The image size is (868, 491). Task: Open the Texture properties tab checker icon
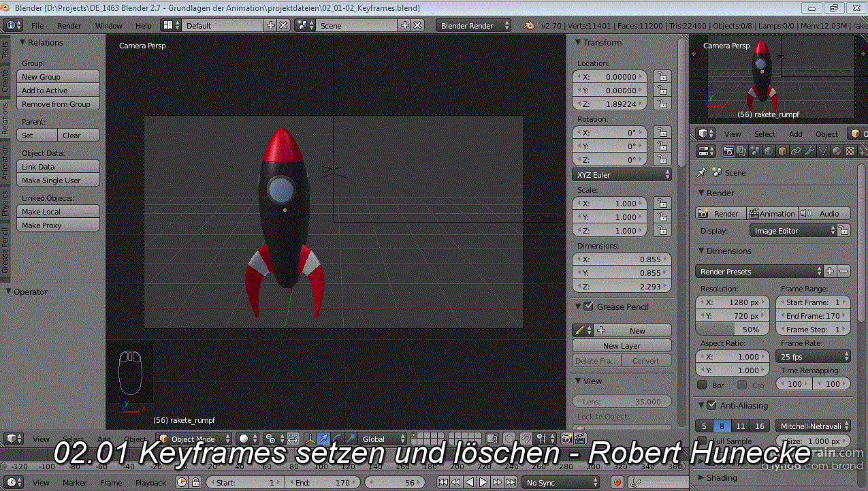pyautogui.click(x=850, y=151)
